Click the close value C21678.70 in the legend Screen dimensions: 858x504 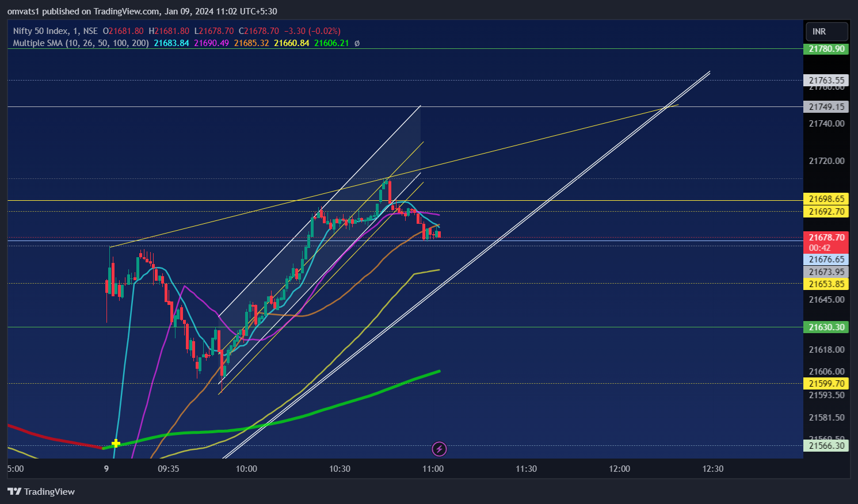258,31
